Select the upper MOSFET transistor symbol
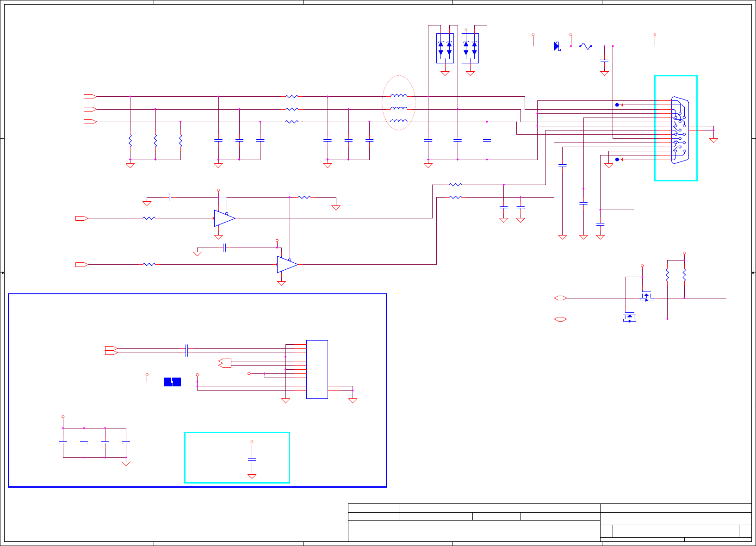 pos(646,296)
